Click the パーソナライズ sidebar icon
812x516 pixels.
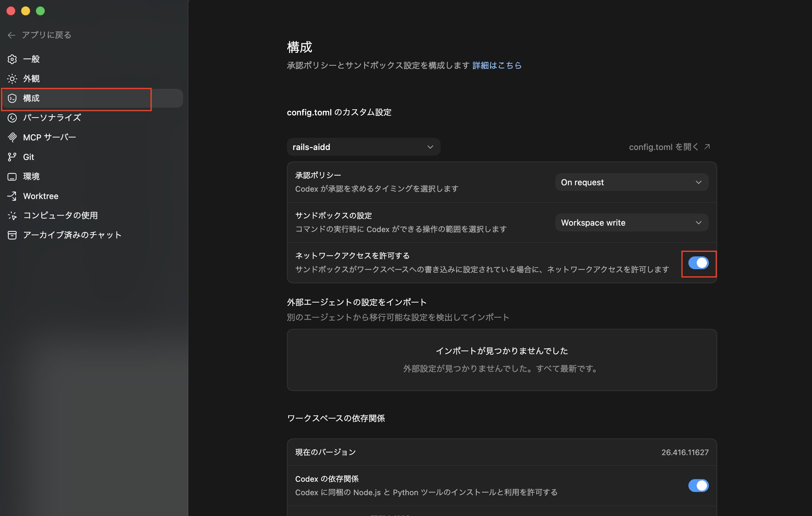tap(12, 118)
